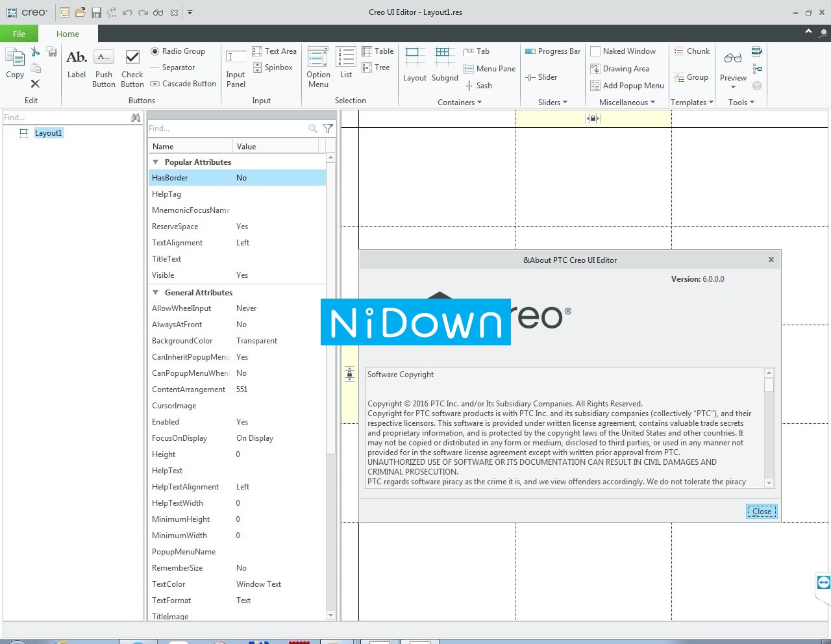
Task: Insert an Option Menu component
Action: click(318, 68)
